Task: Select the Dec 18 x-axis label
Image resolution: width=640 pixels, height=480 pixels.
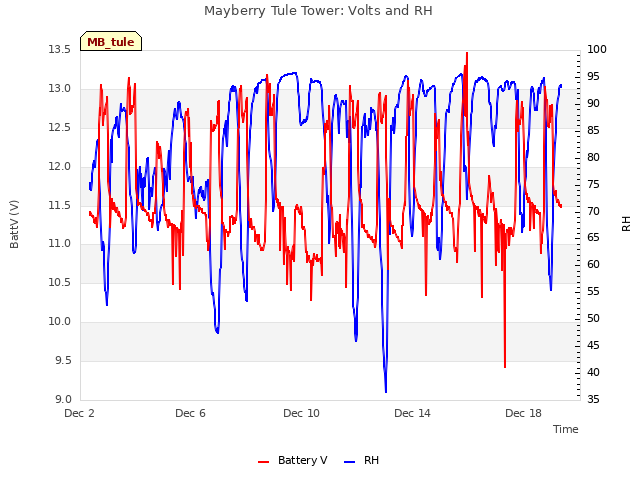Action: (523, 413)
